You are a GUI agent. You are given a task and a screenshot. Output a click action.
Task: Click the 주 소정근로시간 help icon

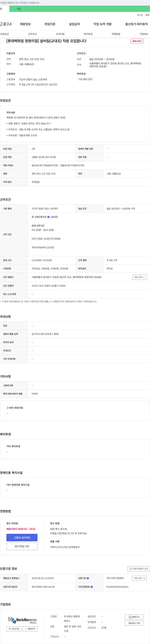coord(48,217)
